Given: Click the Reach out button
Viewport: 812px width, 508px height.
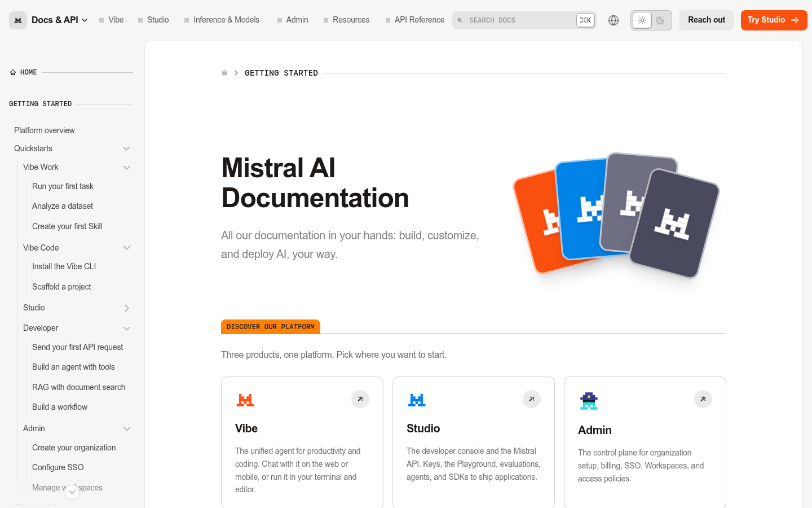Looking at the screenshot, I should pos(707,20).
